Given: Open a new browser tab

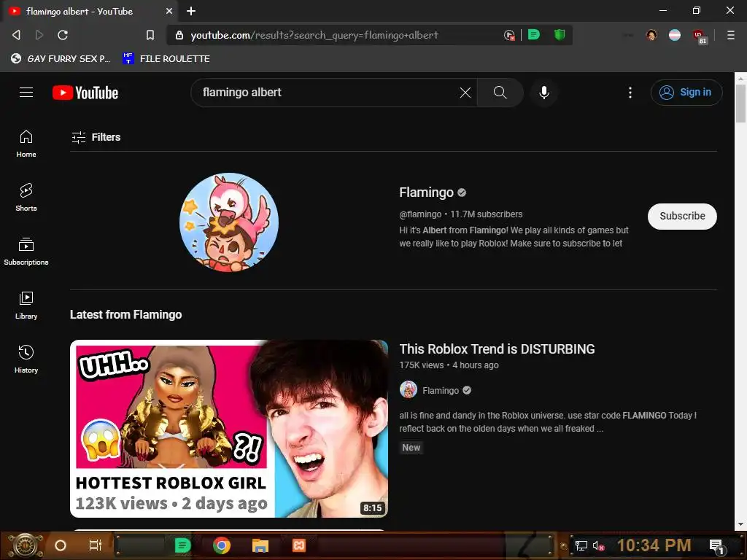Looking at the screenshot, I should click(x=191, y=11).
